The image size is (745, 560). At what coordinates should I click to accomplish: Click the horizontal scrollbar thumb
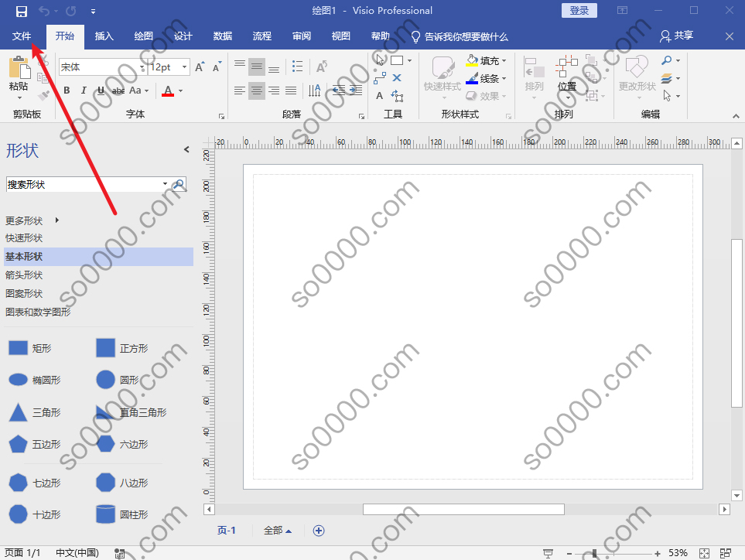tap(463, 509)
